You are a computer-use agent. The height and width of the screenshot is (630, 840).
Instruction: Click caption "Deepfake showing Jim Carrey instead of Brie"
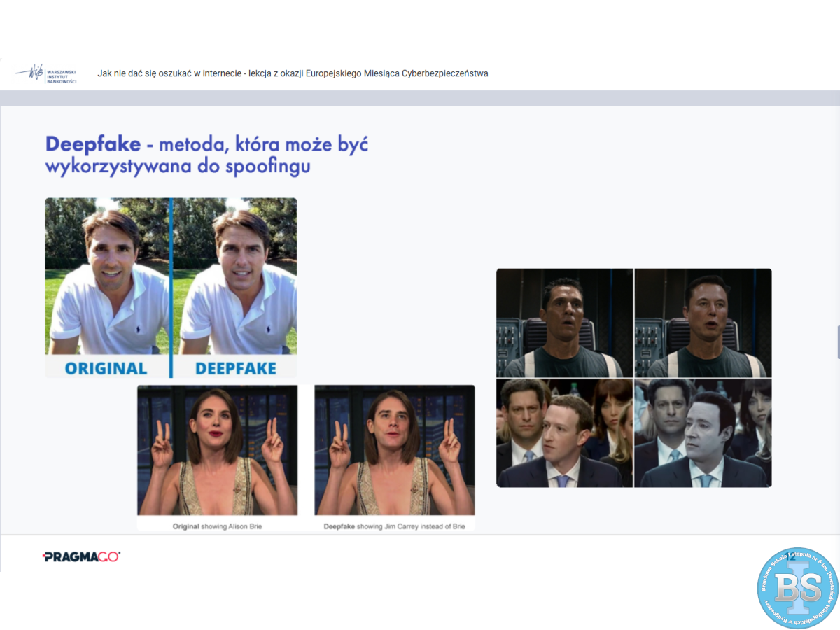pyautogui.click(x=394, y=526)
